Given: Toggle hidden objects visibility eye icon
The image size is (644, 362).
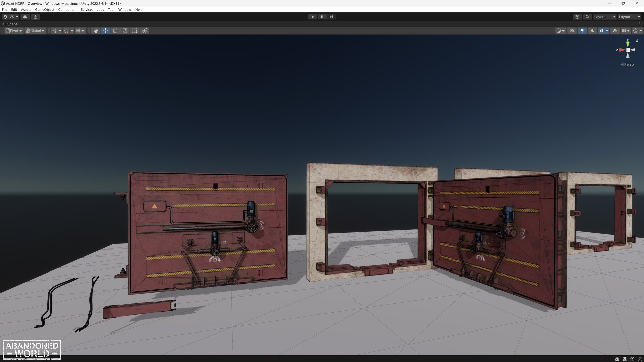Looking at the screenshot, I should coord(615,31).
